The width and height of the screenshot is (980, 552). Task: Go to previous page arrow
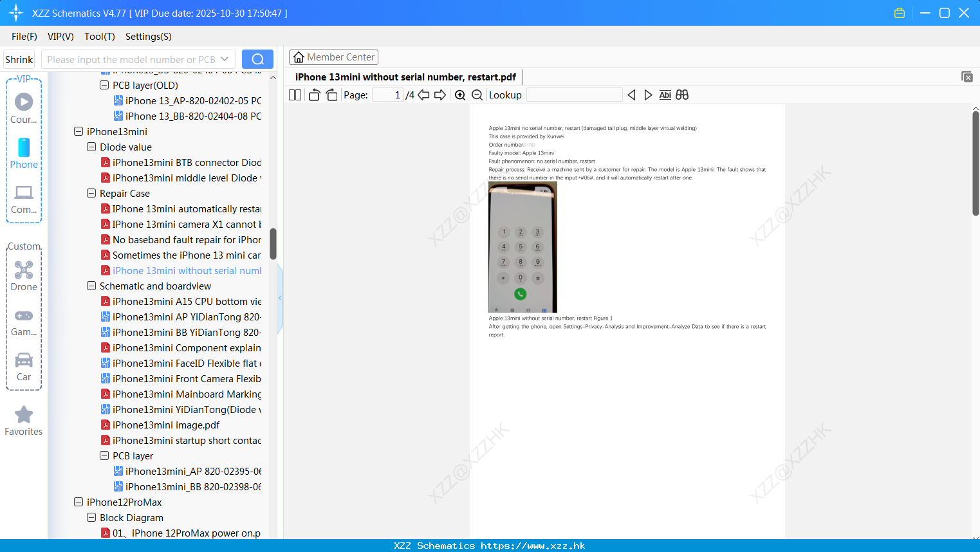423,95
